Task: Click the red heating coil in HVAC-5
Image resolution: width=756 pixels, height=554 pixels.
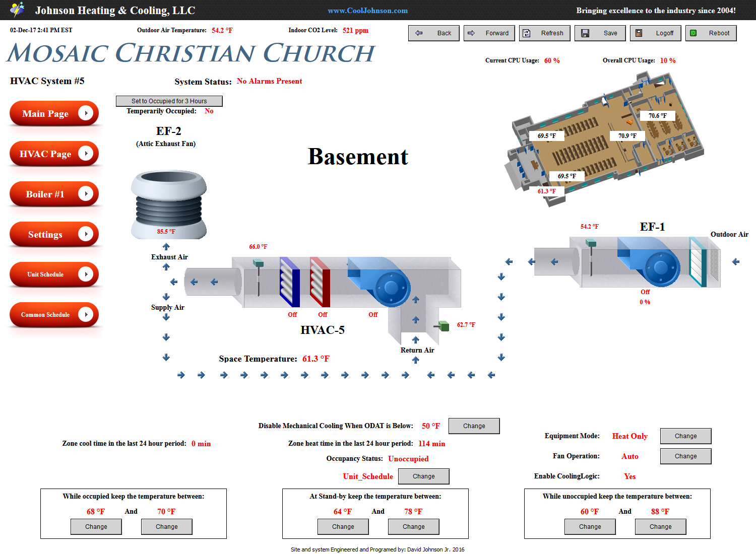Action: tap(320, 282)
